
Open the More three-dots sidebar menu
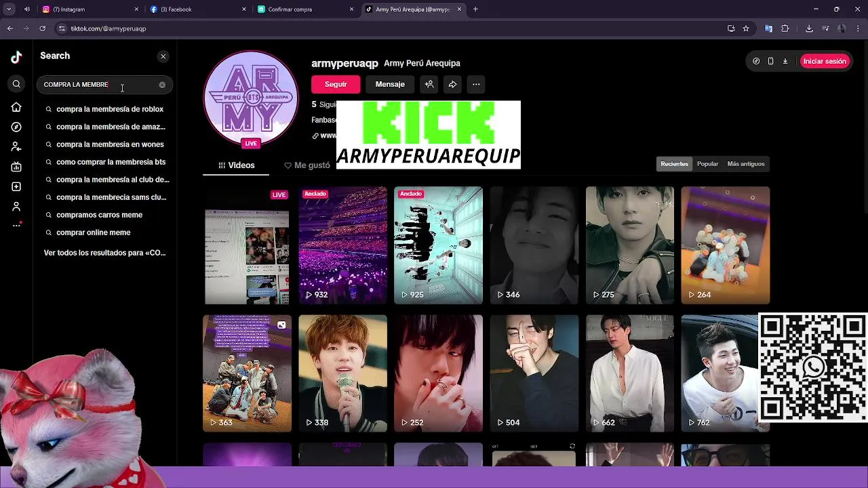[16, 225]
